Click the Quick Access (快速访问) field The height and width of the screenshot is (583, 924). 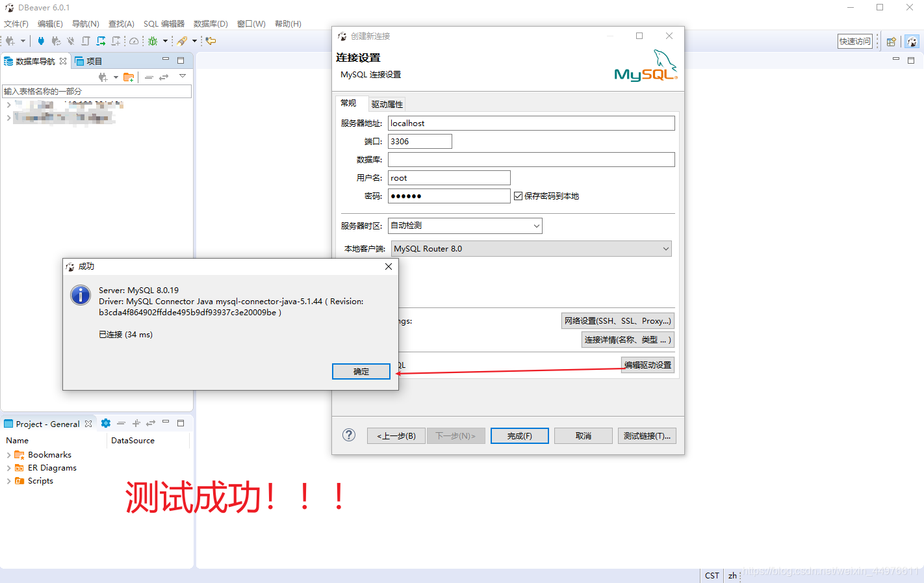[x=854, y=42]
